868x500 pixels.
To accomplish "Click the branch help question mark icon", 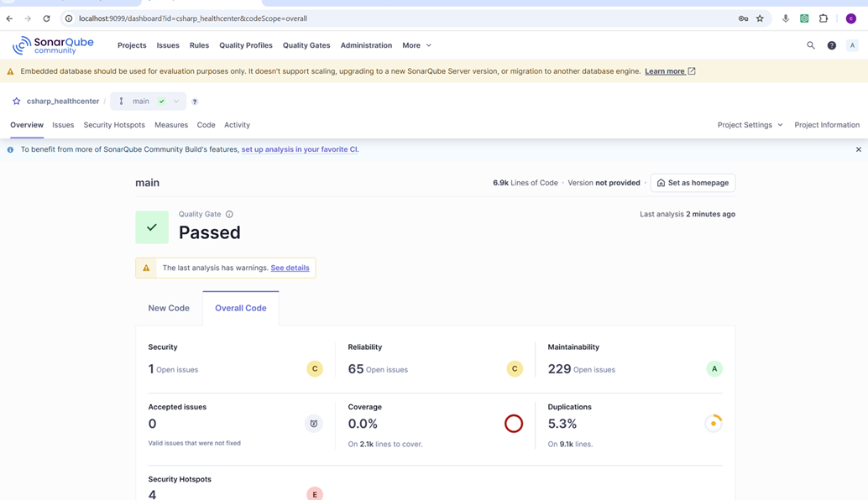I will (x=194, y=102).
